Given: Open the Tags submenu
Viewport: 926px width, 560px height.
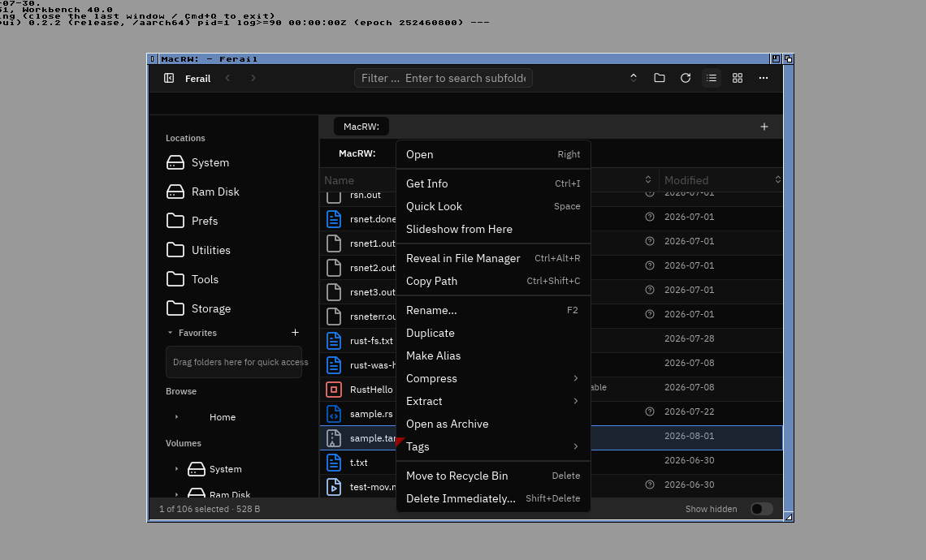Looking at the screenshot, I should tap(493, 446).
